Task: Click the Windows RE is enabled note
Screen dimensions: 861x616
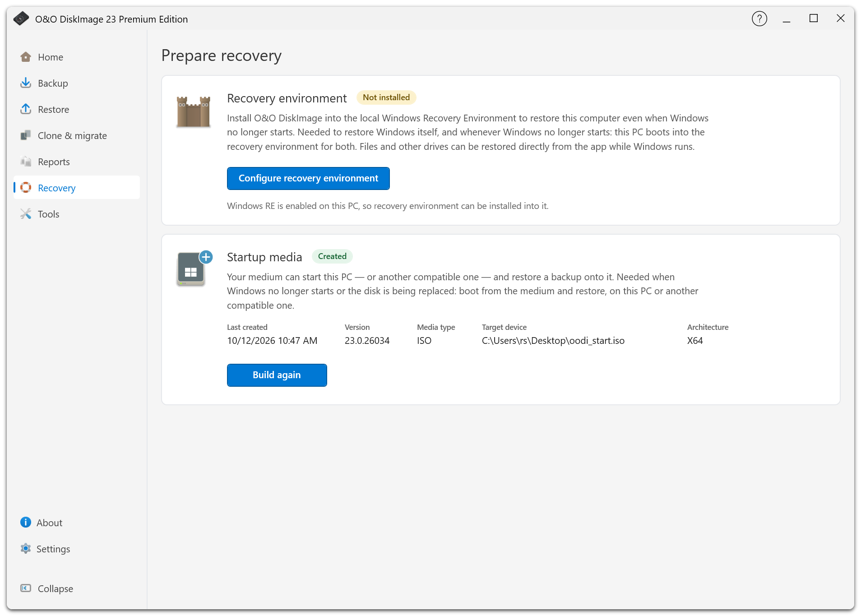Action: (388, 206)
